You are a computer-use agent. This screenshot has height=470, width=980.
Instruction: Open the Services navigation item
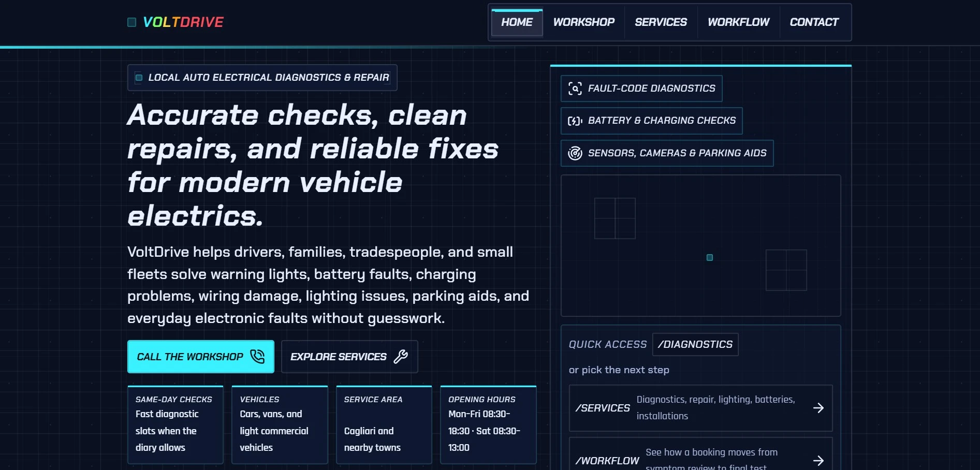point(661,23)
